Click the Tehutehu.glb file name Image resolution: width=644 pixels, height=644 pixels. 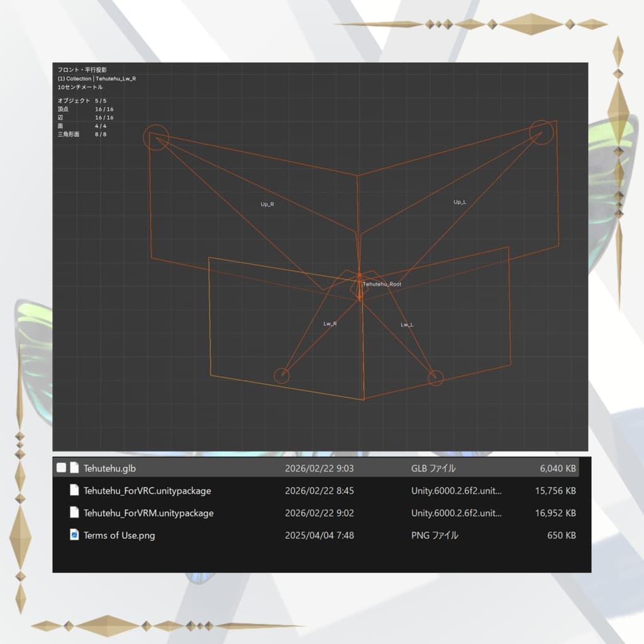(109, 468)
